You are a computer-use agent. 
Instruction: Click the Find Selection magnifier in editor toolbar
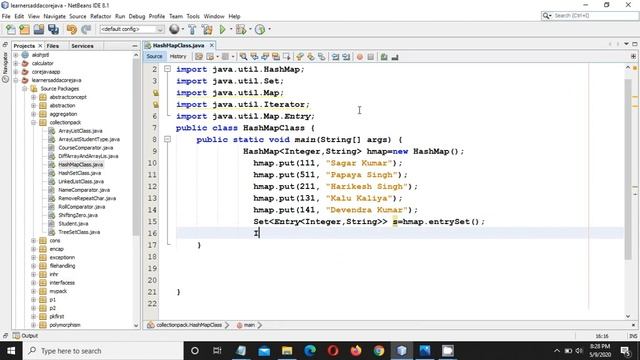[243, 57]
